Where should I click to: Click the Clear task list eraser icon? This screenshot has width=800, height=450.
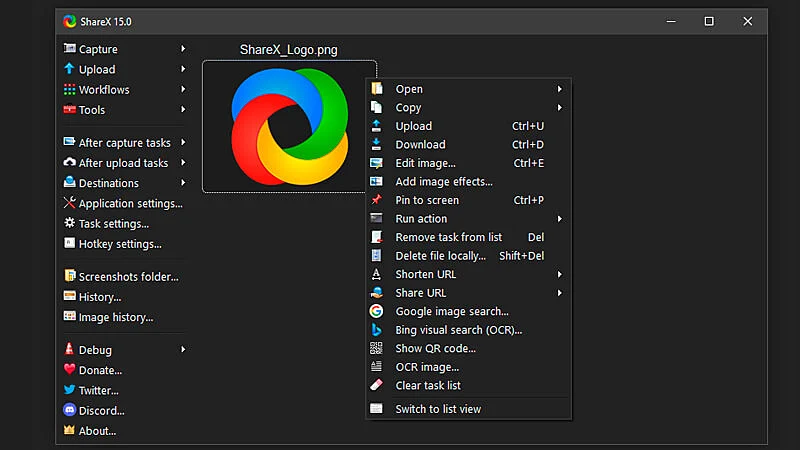tap(376, 385)
